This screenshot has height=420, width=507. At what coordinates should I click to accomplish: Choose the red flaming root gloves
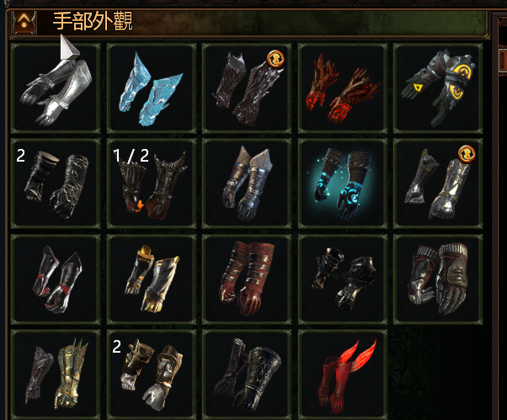pos(343,88)
